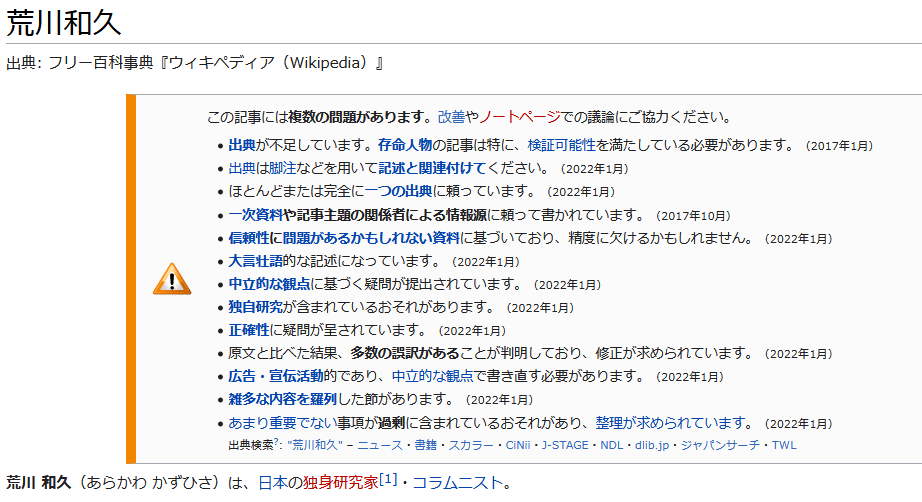This screenshot has height=502, width=922.
Task: Open the 脚注 link
Action: coord(282,168)
